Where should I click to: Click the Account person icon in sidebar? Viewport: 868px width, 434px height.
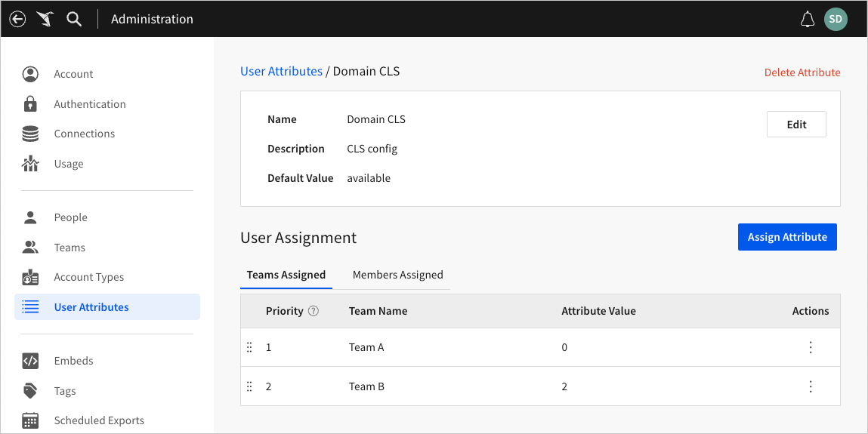click(x=30, y=74)
